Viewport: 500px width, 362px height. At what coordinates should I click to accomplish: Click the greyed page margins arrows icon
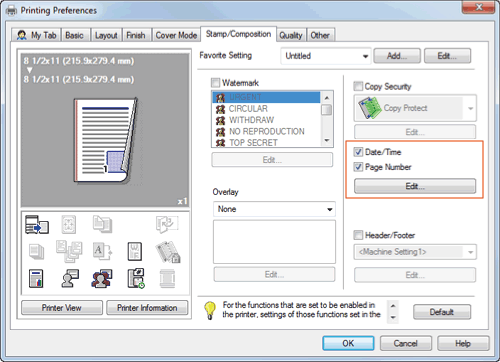click(69, 224)
